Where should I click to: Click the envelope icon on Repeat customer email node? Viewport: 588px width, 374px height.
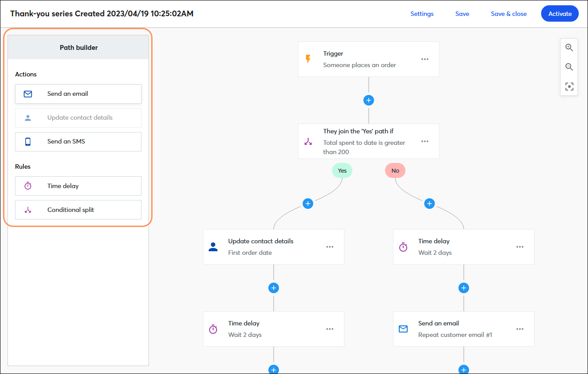403,329
